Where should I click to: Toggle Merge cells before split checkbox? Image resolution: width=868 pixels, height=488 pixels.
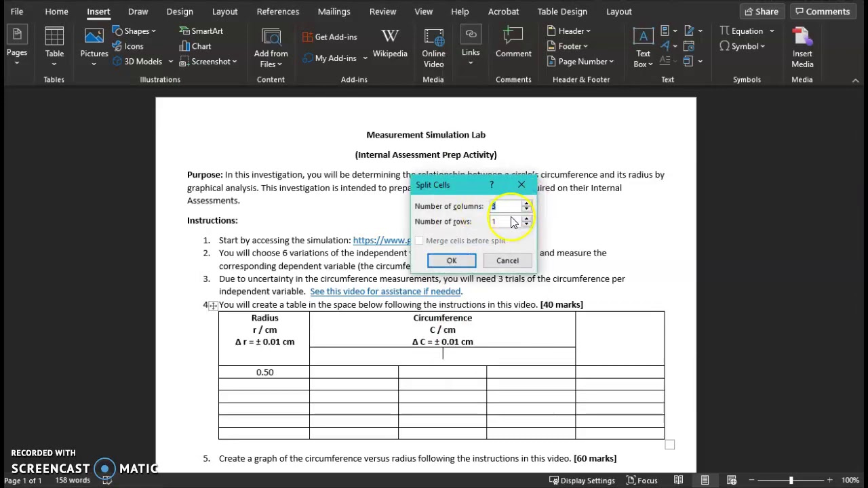coord(420,241)
